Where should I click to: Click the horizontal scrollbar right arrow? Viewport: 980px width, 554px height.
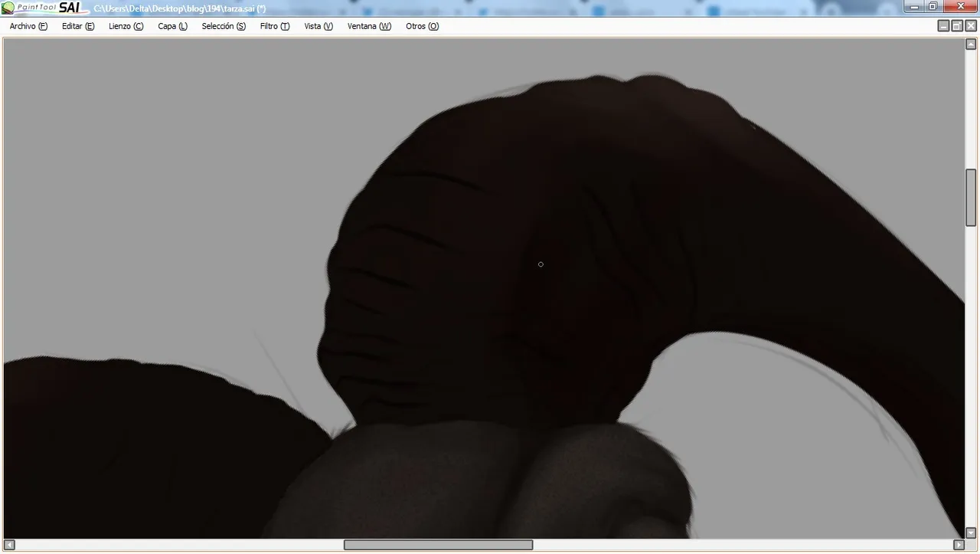959,545
